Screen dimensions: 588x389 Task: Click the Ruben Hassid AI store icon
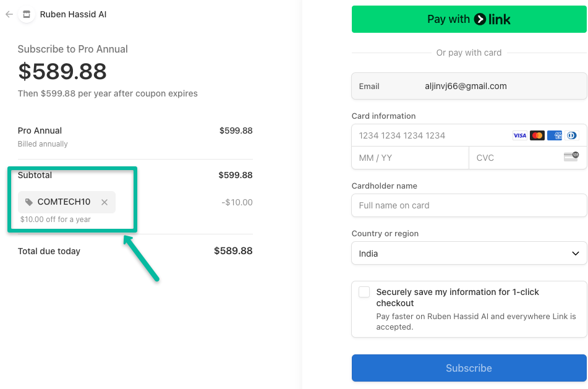coord(27,14)
